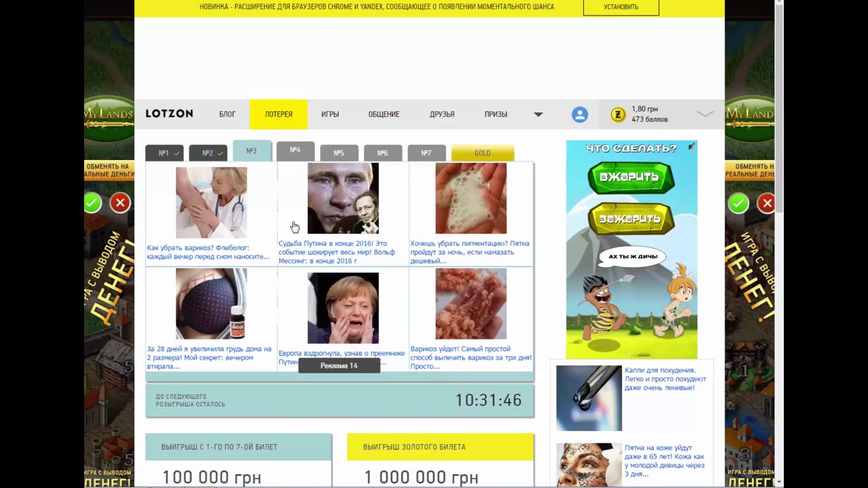The height and width of the screenshot is (488, 868).
Task: Open the link 'Варикоз уйдёт! Самый простой способ'
Action: 471,358
